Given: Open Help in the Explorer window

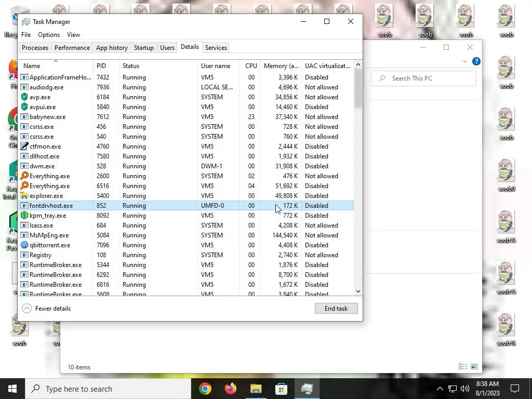Looking at the screenshot, I should (476, 61).
